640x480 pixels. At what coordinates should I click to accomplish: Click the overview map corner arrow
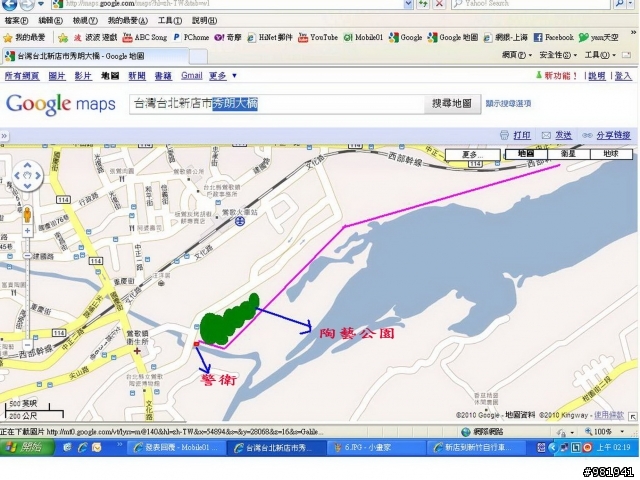tap(633, 416)
